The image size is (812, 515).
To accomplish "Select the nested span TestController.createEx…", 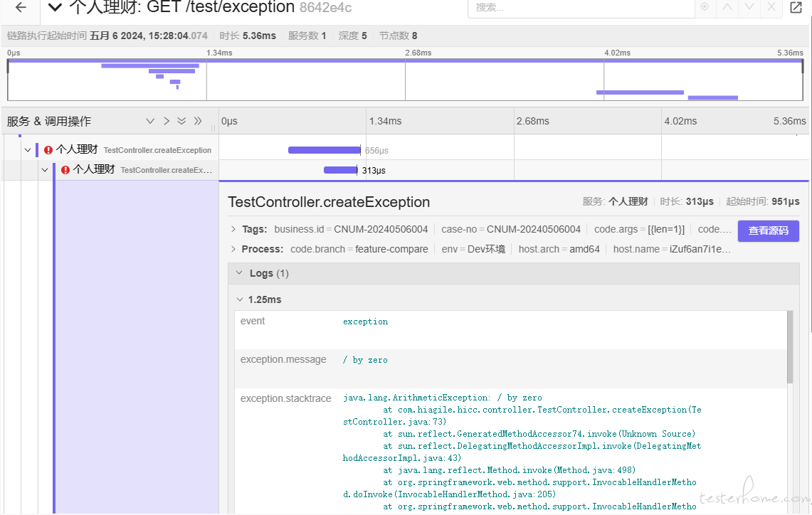I will coord(167,170).
